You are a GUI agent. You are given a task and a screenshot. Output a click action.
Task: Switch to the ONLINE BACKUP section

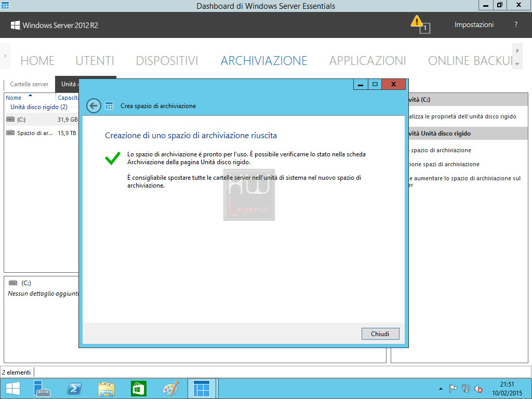(x=470, y=60)
